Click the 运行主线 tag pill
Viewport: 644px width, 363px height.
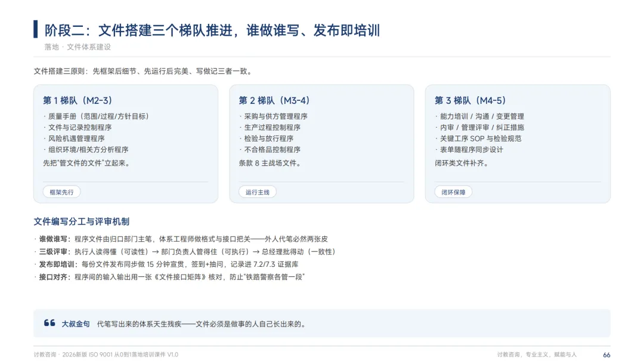click(x=258, y=192)
